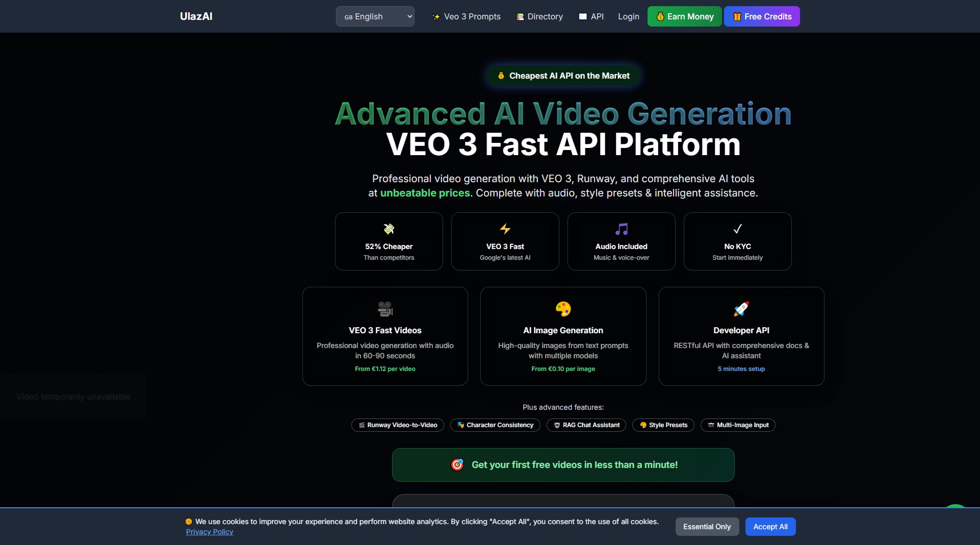Image resolution: width=980 pixels, height=545 pixels.
Task: Select the Start immediately text
Action: [738, 258]
